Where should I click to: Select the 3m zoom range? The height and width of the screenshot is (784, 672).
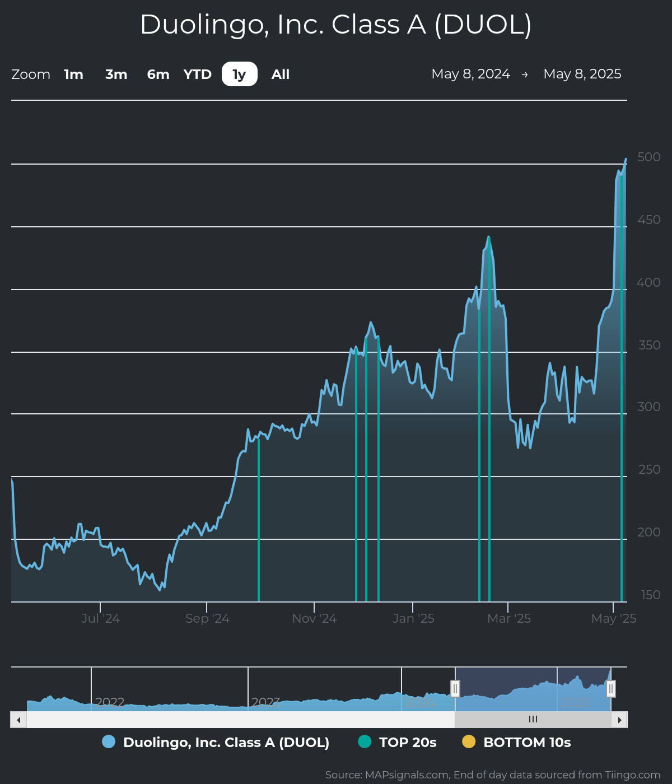(x=116, y=74)
